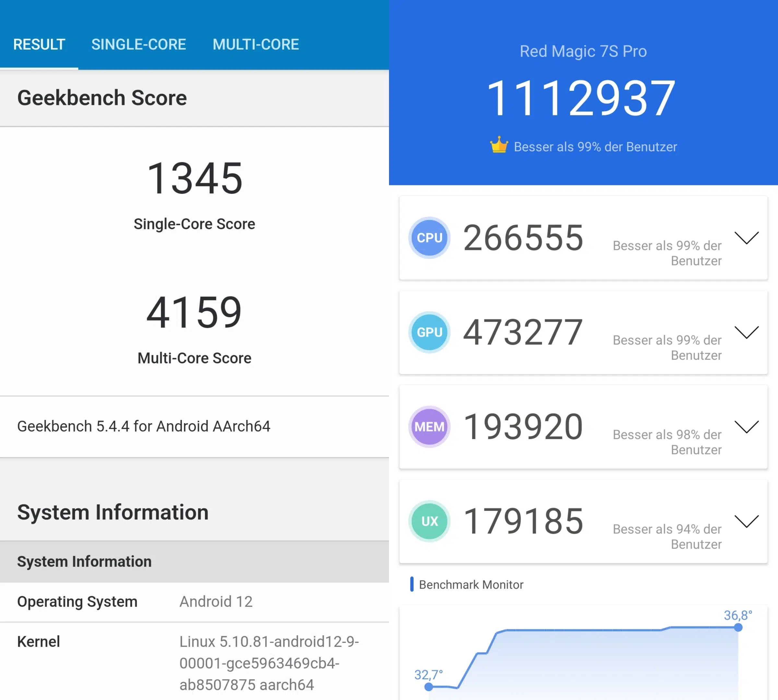Click the large System Information heading
The width and height of the screenshot is (778, 700).
pos(113,512)
